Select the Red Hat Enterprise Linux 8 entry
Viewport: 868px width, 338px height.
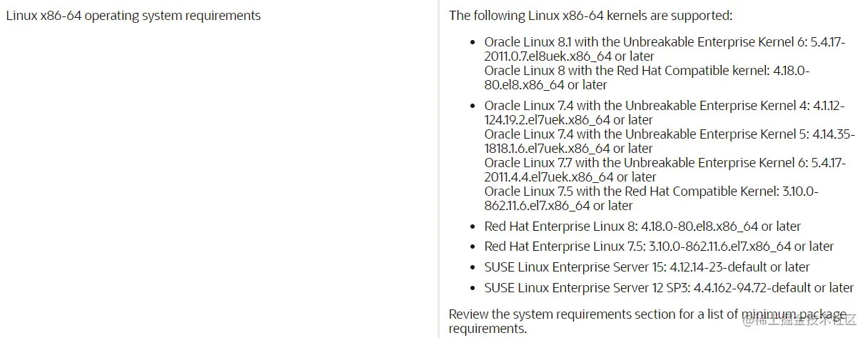tap(642, 227)
